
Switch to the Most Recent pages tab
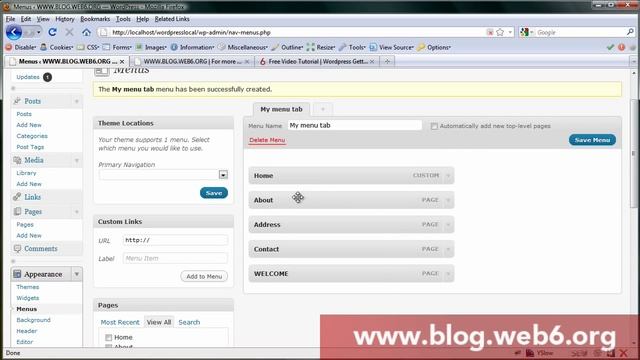120,322
